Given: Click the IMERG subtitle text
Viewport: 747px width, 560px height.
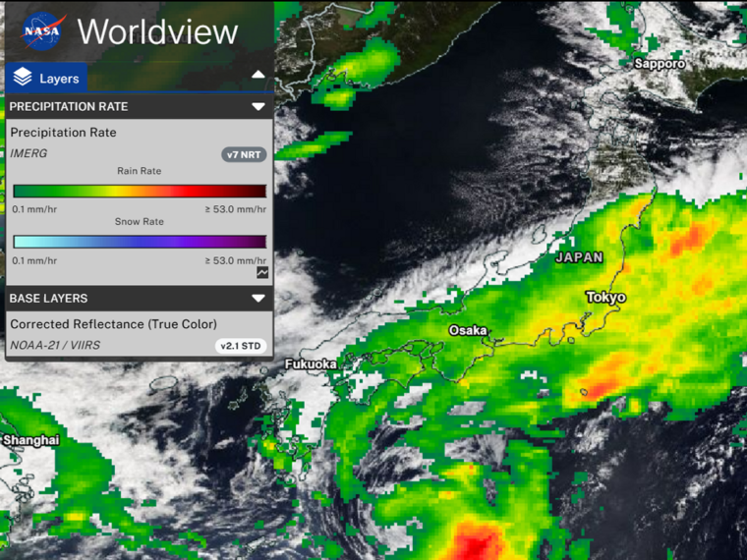Looking at the screenshot, I should (x=29, y=153).
